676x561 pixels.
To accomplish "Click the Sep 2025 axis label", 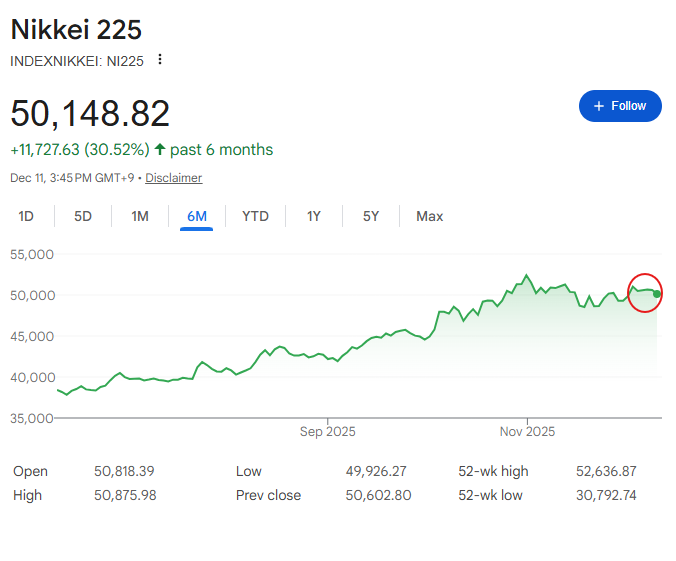I will click(x=328, y=432).
